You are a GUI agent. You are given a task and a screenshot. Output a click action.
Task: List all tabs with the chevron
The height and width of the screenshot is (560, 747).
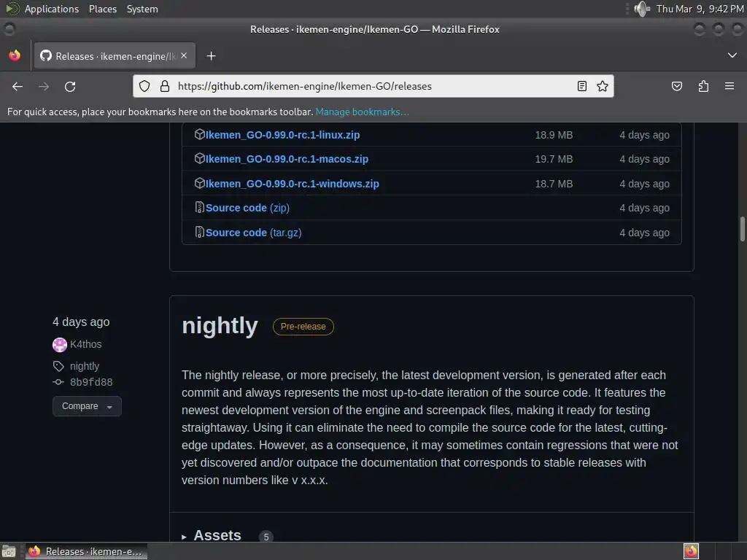pos(732,55)
